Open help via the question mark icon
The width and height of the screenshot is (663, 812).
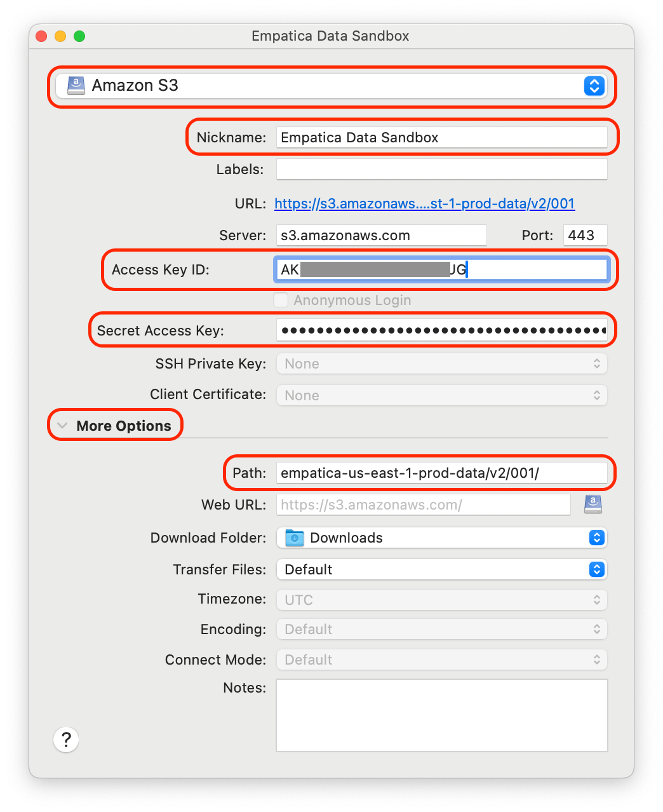pos(65,739)
